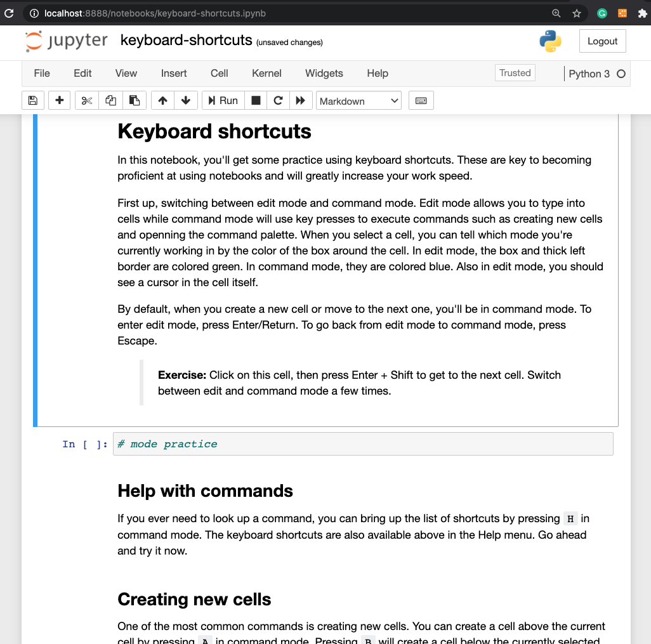Open the cell type dropdown showing Markdown
Viewport: 651px width, 644px height.
tap(358, 100)
